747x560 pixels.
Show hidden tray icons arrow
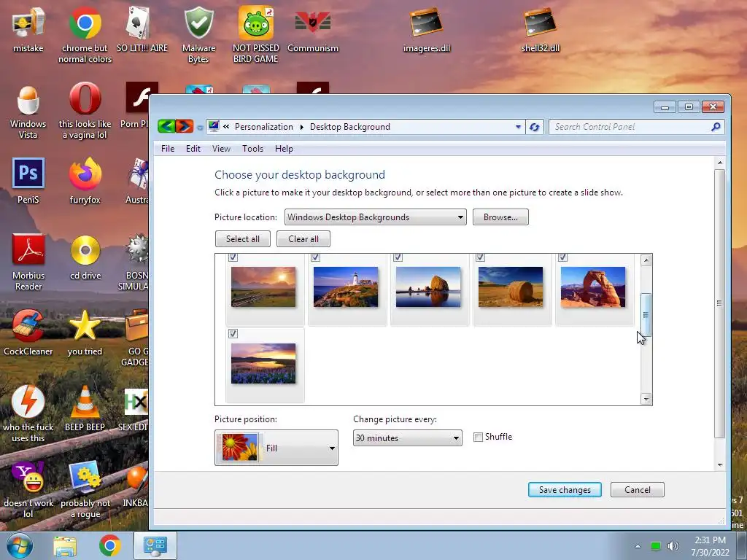click(x=638, y=546)
